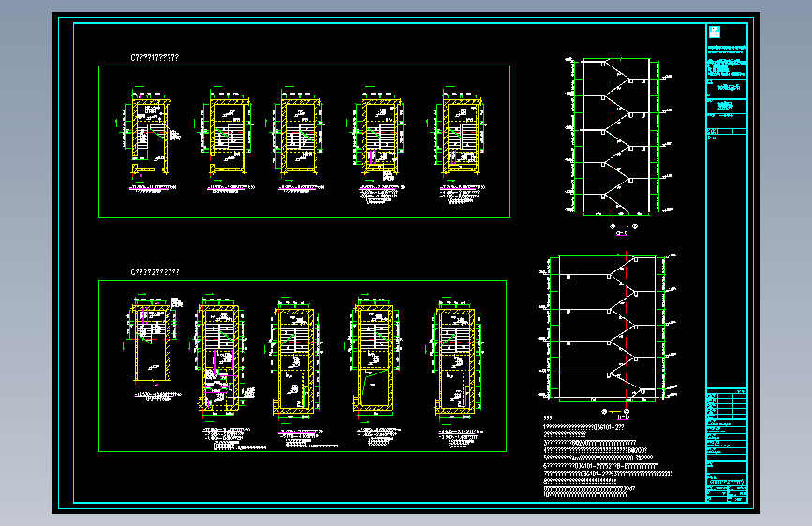Click note line 6 in the notes list
This screenshot has width=812, height=526.
click(x=600, y=466)
